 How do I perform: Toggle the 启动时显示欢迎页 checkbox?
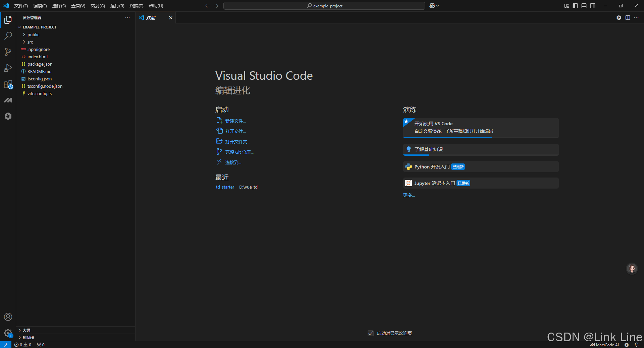pyautogui.click(x=371, y=333)
